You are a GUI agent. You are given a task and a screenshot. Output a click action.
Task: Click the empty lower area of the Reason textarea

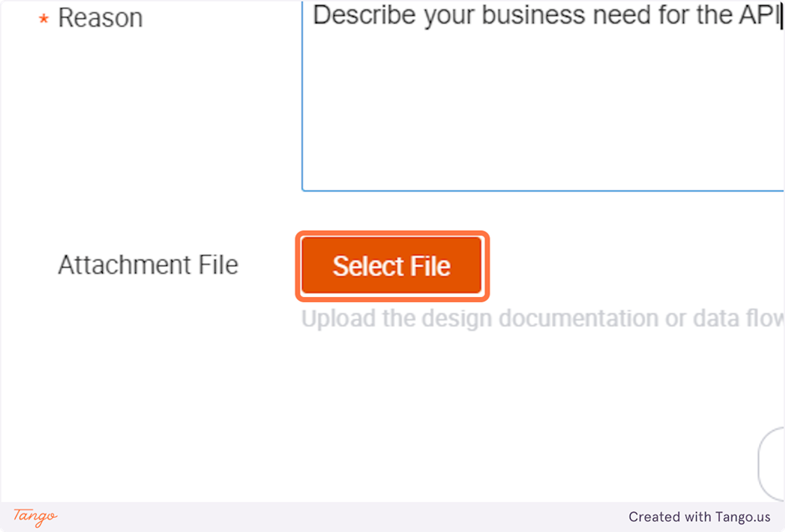[x=542, y=134]
